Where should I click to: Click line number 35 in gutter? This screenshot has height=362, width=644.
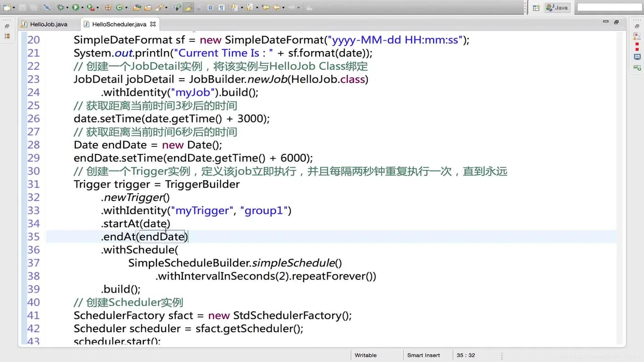pos(34,237)
